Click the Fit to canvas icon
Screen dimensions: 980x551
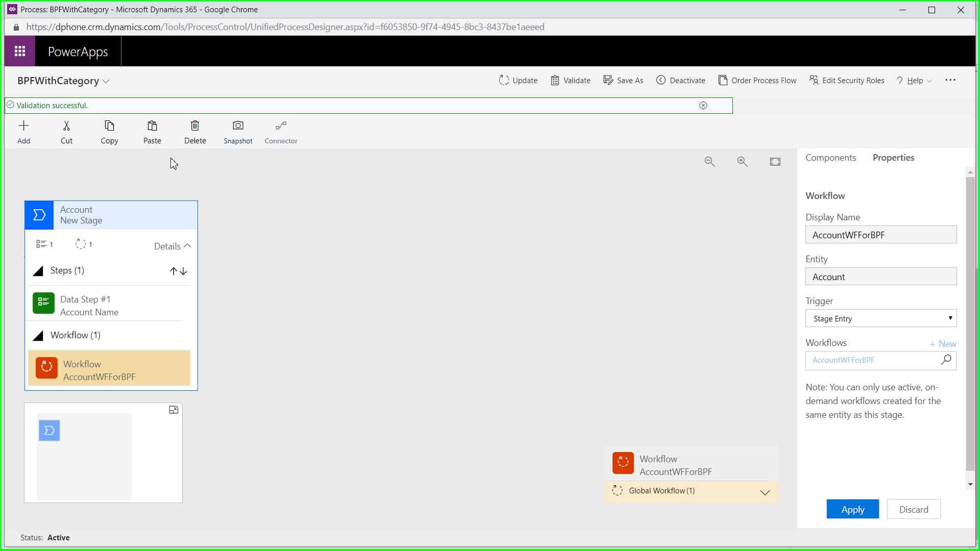point(775,162)
